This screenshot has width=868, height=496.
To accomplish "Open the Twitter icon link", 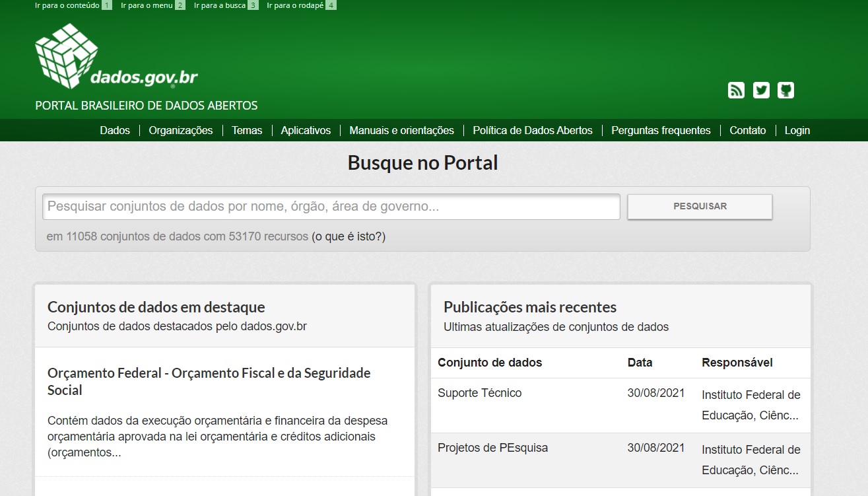I will (761, 90).
